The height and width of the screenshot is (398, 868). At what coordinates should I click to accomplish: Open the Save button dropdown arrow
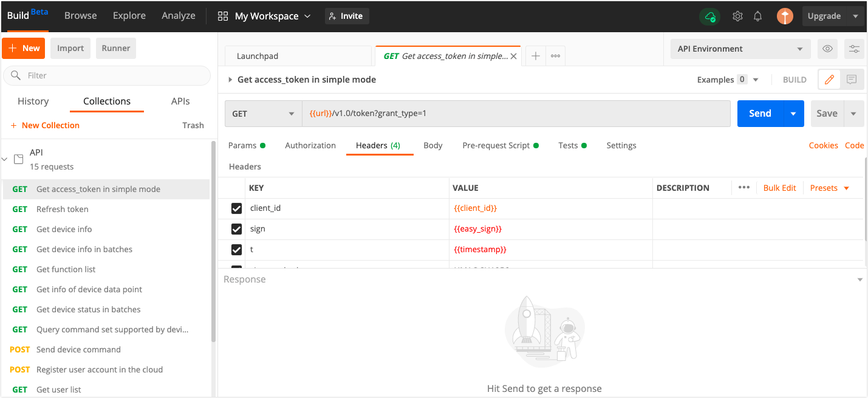(853, 114)
